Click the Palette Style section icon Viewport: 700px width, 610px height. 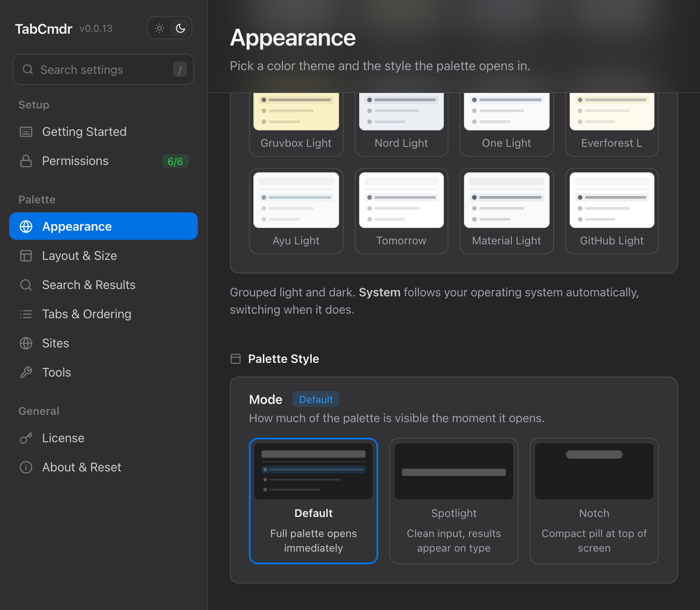tap(235, 359)
